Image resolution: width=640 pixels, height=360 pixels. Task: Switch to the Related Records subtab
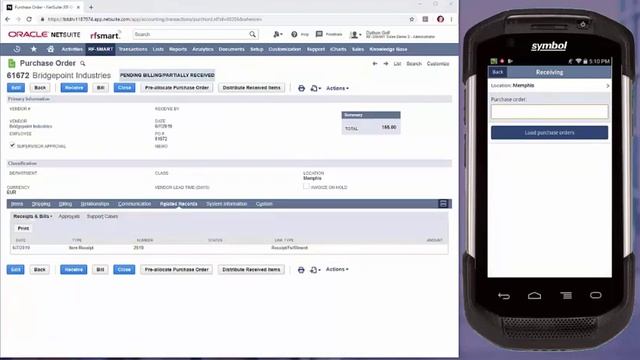tap(178, 204)
